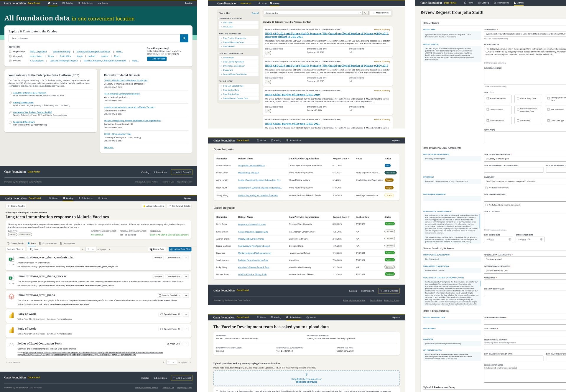Screen dimensions: 566x392
Task: Click the Upload Data Files button
Action: click(180, 249)
